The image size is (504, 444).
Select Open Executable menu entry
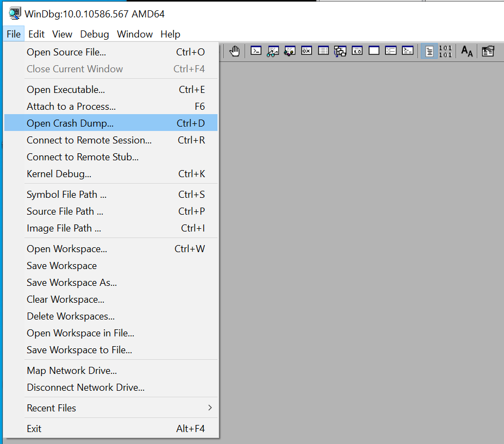point(111,90)
